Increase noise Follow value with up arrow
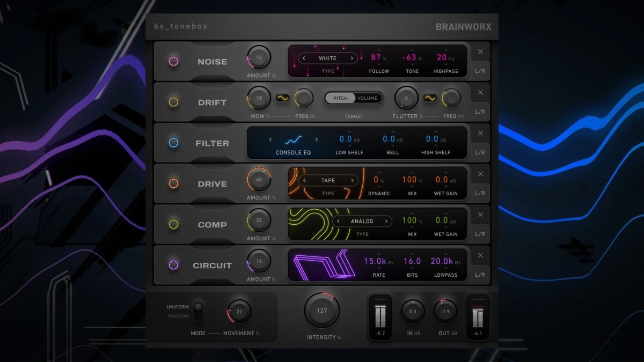 379,50
